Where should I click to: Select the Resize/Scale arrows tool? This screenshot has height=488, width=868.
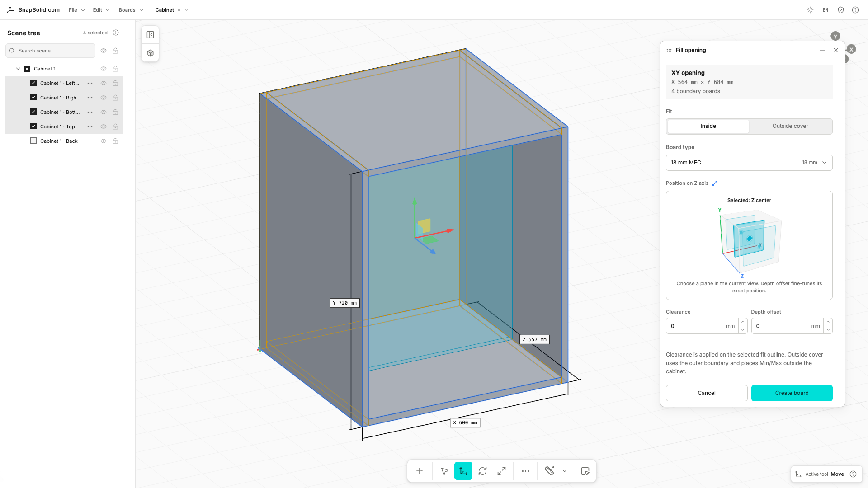501,471
